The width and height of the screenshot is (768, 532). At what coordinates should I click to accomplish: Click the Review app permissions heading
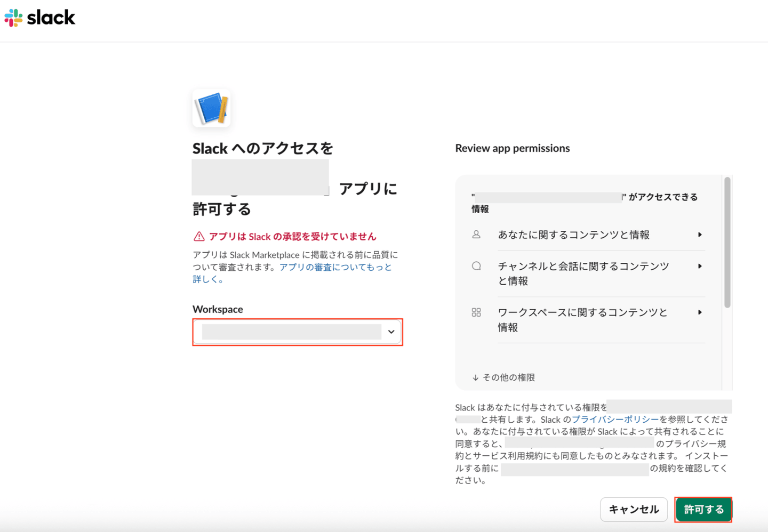click(x=513, y=148)
